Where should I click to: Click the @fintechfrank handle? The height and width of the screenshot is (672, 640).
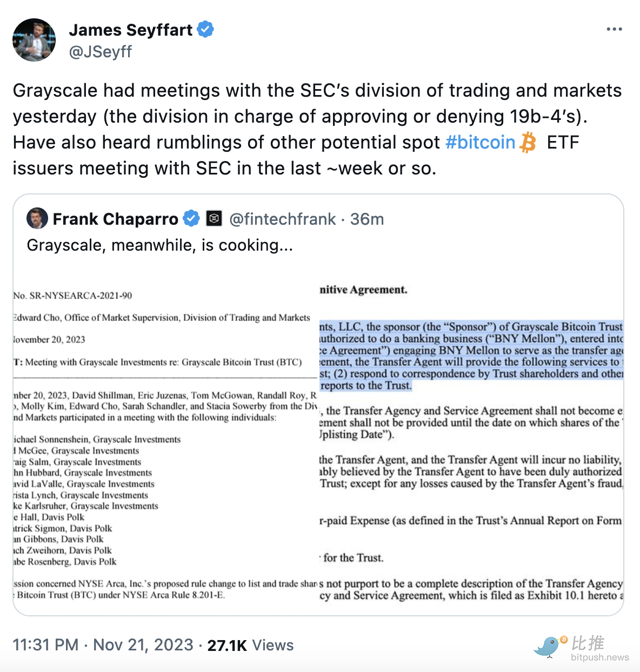pos(282,219)
